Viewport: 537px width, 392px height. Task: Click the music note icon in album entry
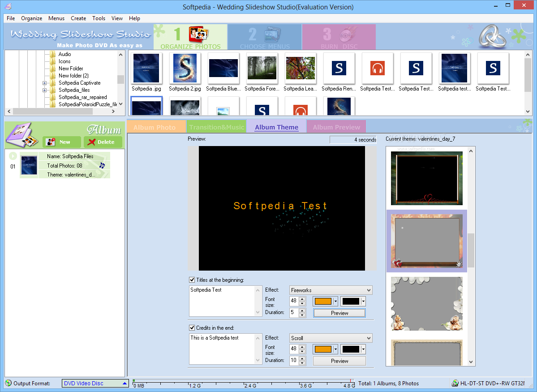[x=102, y=165]
